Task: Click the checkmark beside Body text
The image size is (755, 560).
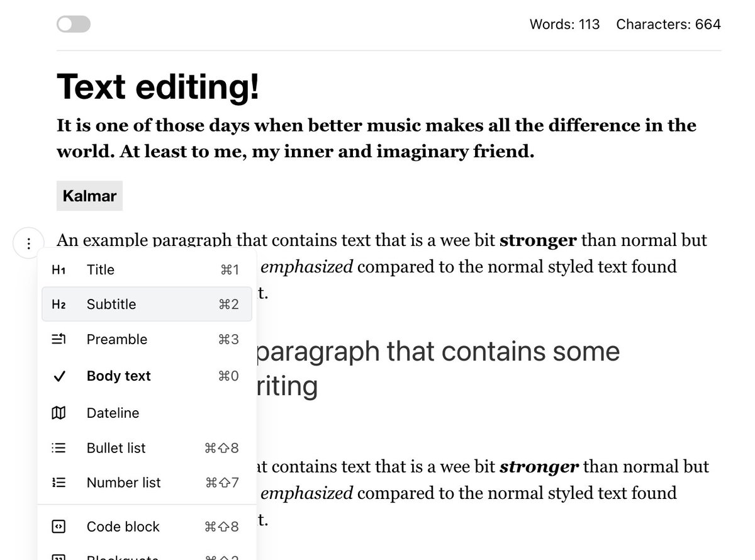Action: [59, 376]
